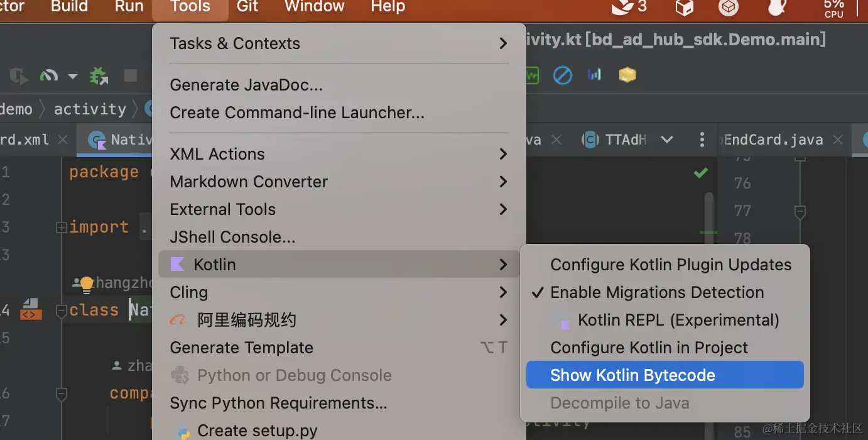Show hidden tabs via chevron next to TTAdH

coord(667,140)
